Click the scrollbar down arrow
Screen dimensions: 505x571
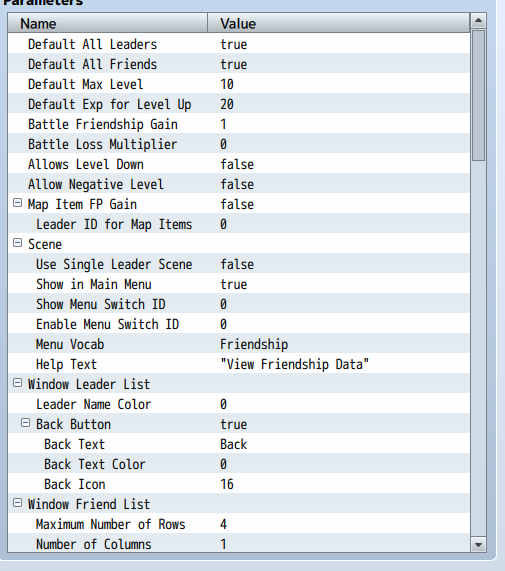coord(478,545)
